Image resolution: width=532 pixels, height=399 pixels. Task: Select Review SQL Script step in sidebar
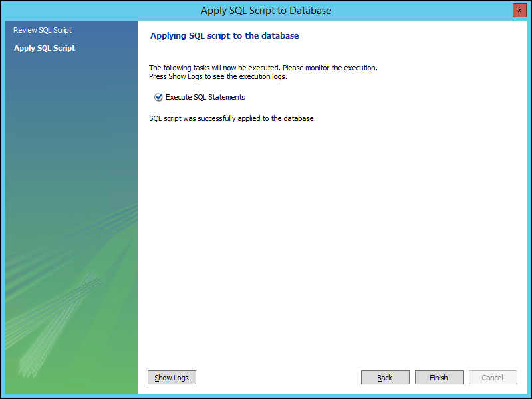pyautogui.click(x=43, y=30)
